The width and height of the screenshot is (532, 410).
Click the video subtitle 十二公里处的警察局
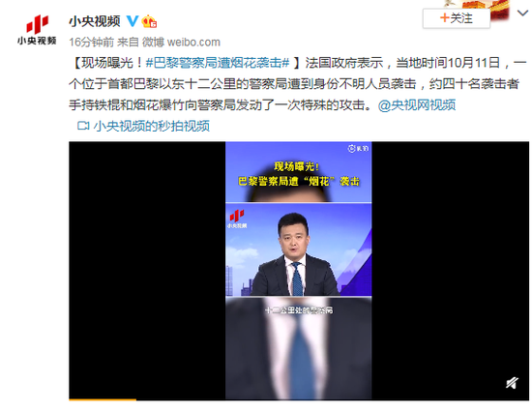(299, 310)
